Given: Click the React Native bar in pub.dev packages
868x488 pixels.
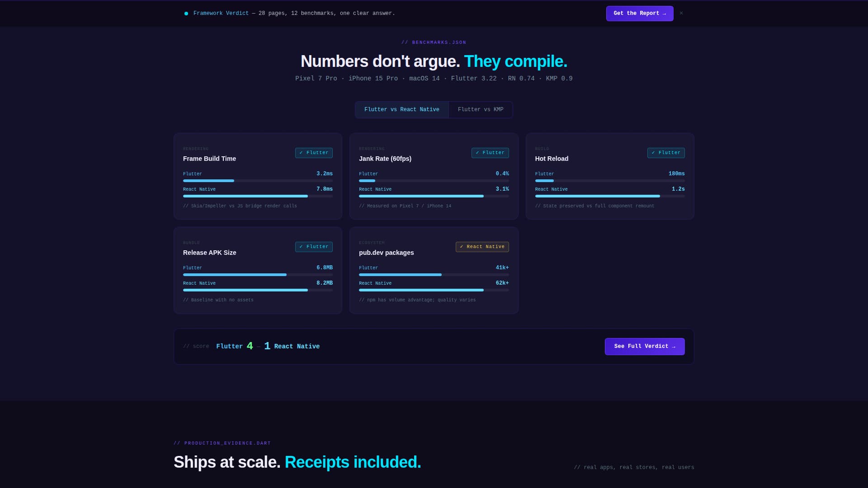Looking at the screenshot, I should 434,290.
